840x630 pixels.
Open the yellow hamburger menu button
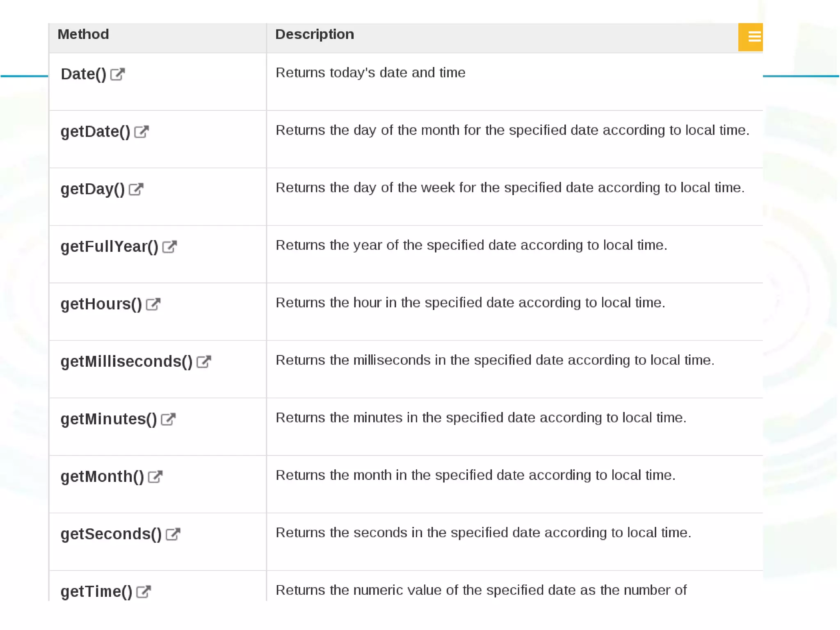pyautogui.click(x=750, y=37)
